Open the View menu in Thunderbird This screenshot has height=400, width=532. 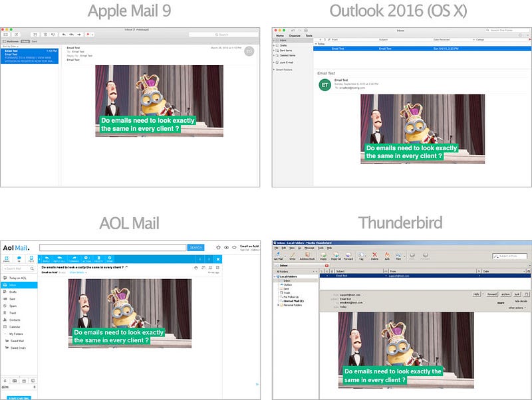click(292, 248)
